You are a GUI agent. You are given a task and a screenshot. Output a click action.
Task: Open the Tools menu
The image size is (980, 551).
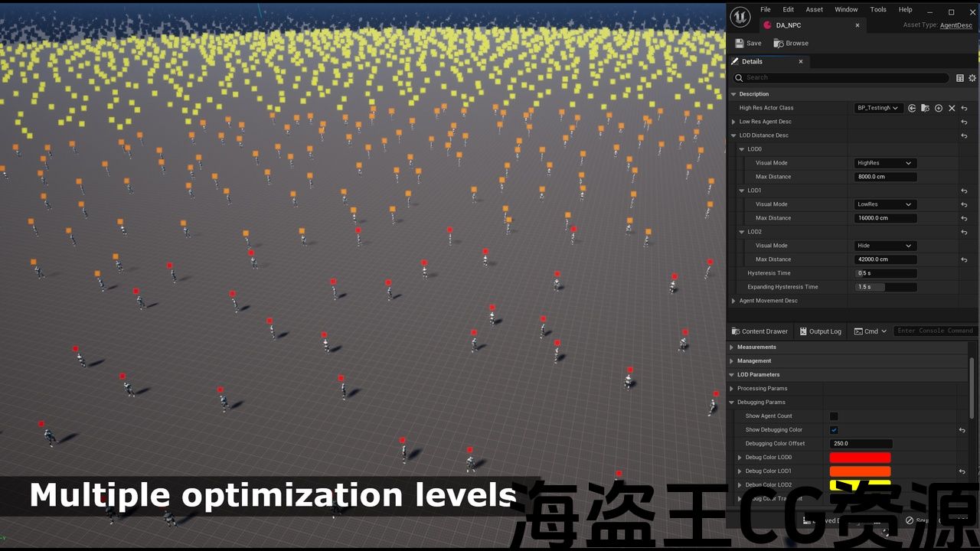[x=878, y=10]
